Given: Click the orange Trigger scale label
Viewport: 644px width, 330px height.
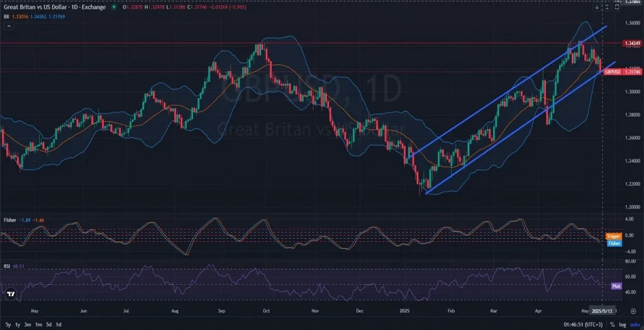Looking at the screenshot, I should pyautogui.click(x=614, y=237).
